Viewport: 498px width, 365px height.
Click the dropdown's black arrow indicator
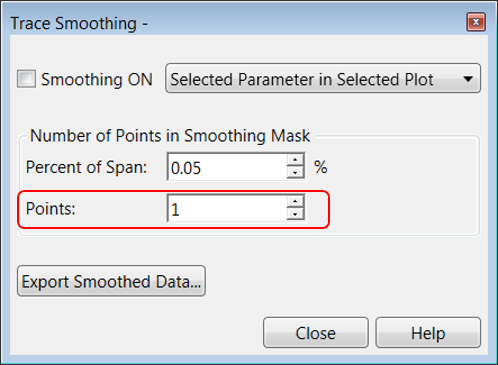468,79
